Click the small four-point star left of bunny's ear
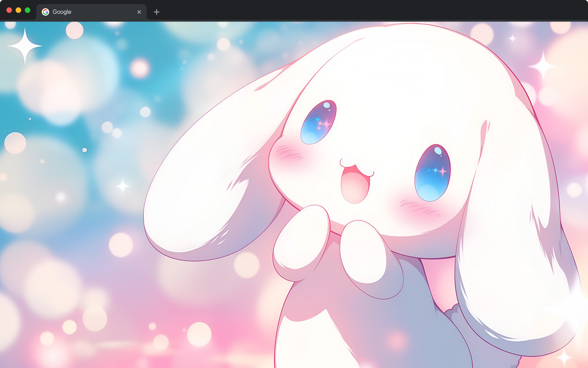The image size is (588, 368). point(122,186)
